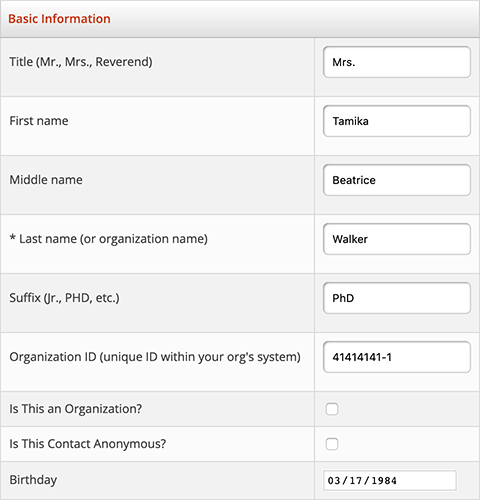Click the Last name field containing Walker
This screenshot has height=500, width=480.
pyautogui.click(x=397, y=239)
